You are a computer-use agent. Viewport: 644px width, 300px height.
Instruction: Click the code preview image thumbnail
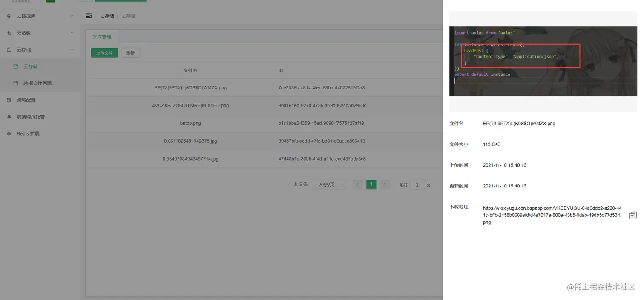(x=543, y=61)
